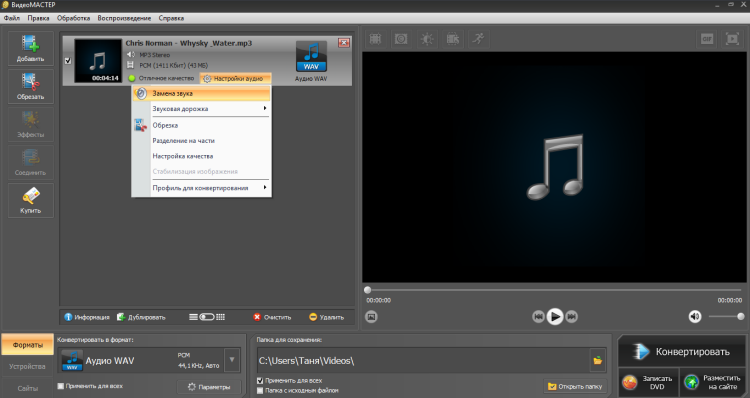Click the Открыть папку button
This screenshot has height=398, width=750.
point(574,386)
